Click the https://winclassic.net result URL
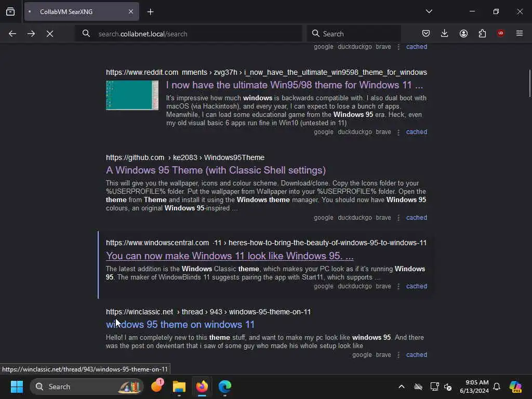 click(139, 312)
